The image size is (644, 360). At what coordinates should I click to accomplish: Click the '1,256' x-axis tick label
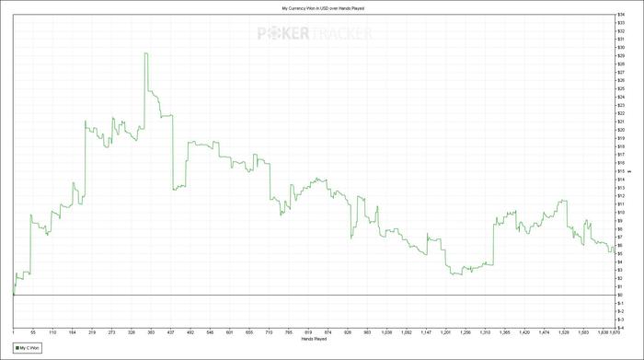coord(466,332)
